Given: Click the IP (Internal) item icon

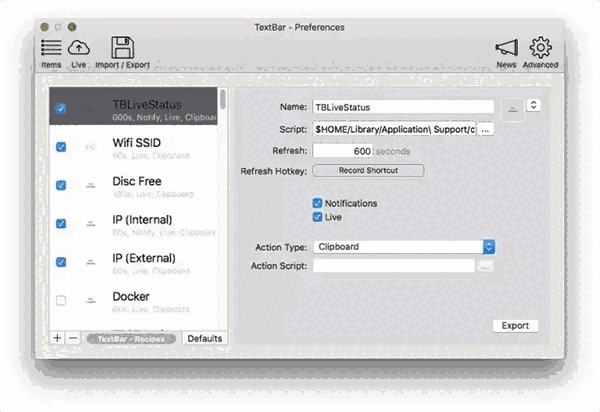Looking at the screenshot, I should point(90,224).
